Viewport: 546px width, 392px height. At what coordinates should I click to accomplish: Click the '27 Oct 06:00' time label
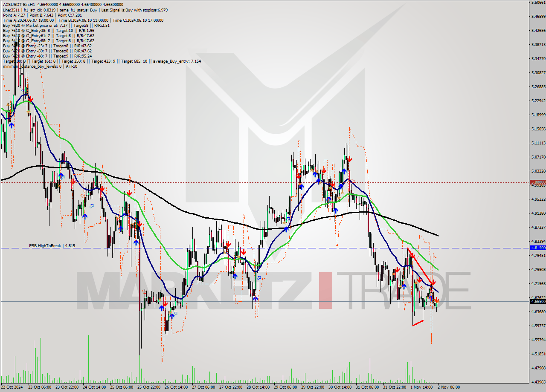[203, 387]
